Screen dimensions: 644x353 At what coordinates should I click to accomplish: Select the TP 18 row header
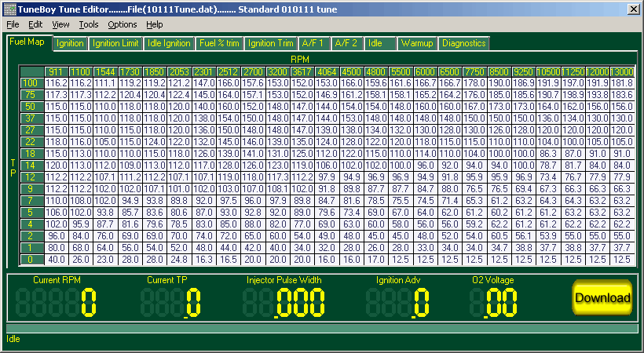tap(31, 154)
